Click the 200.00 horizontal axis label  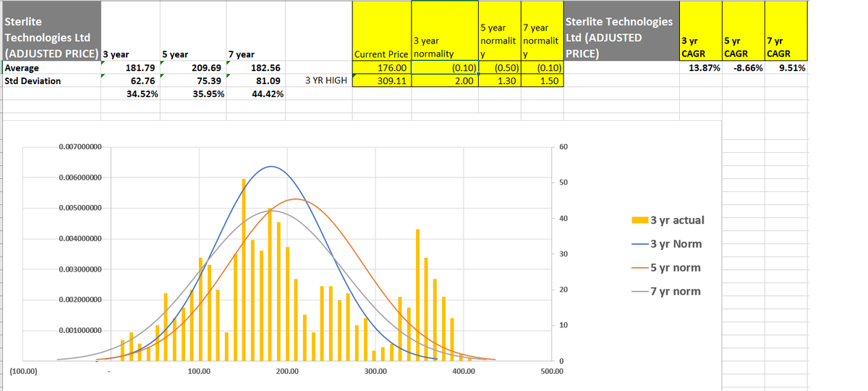tap(287, 371)
